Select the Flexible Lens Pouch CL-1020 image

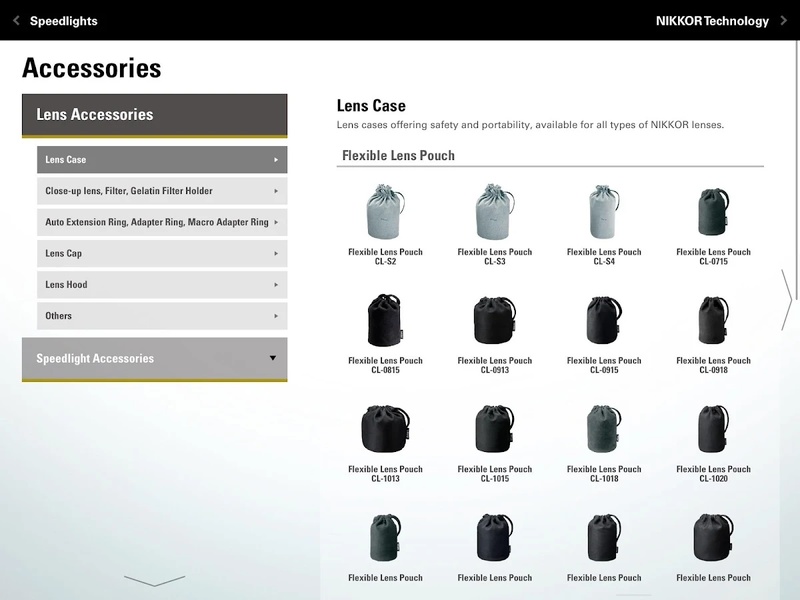pos(713,429)
